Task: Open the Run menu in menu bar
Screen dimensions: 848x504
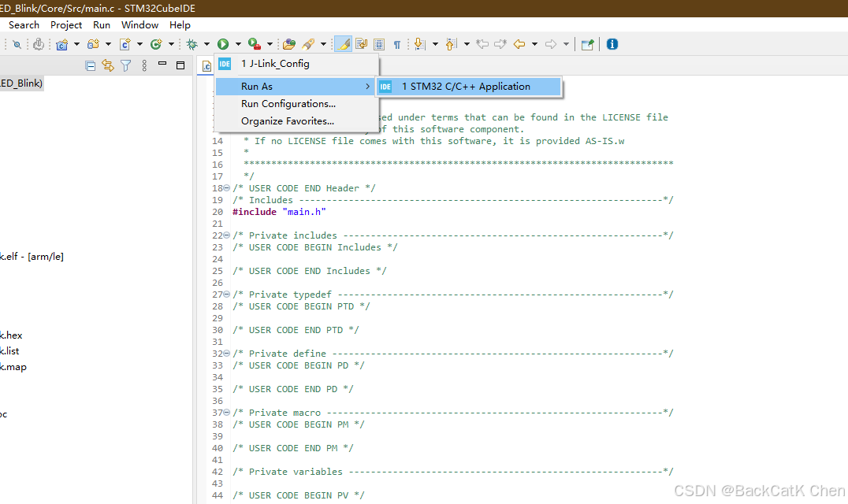Action: (x=102, y=25)
